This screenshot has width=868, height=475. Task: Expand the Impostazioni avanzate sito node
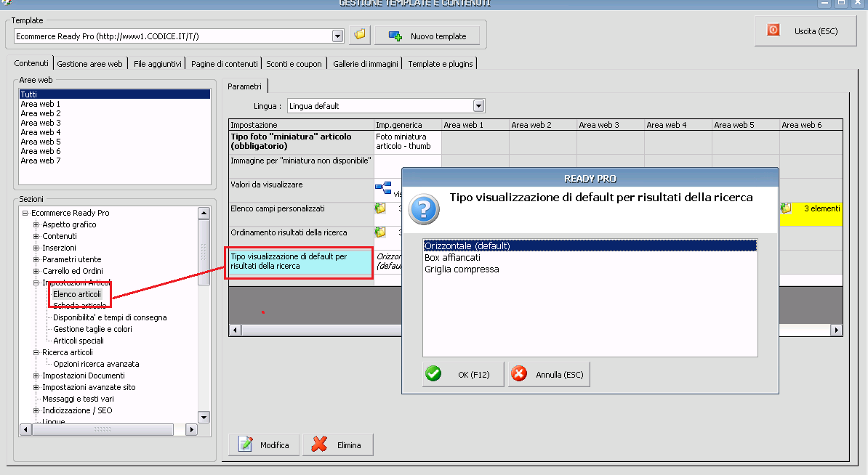[x=36, y=387]
